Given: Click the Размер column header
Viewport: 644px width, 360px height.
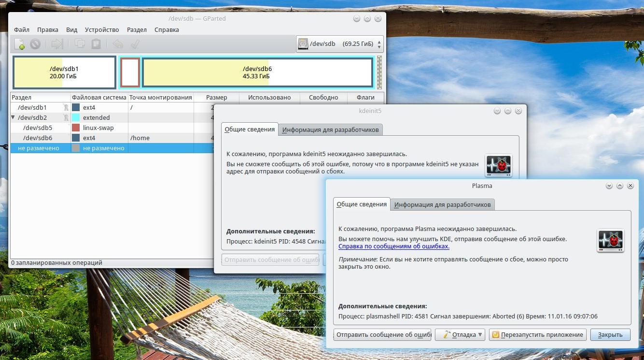Looking at the screenshot, I should [x=216, y=97].
